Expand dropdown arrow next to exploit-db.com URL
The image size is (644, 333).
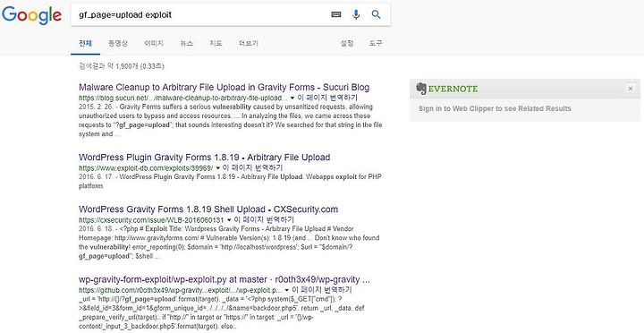[217, 167]
